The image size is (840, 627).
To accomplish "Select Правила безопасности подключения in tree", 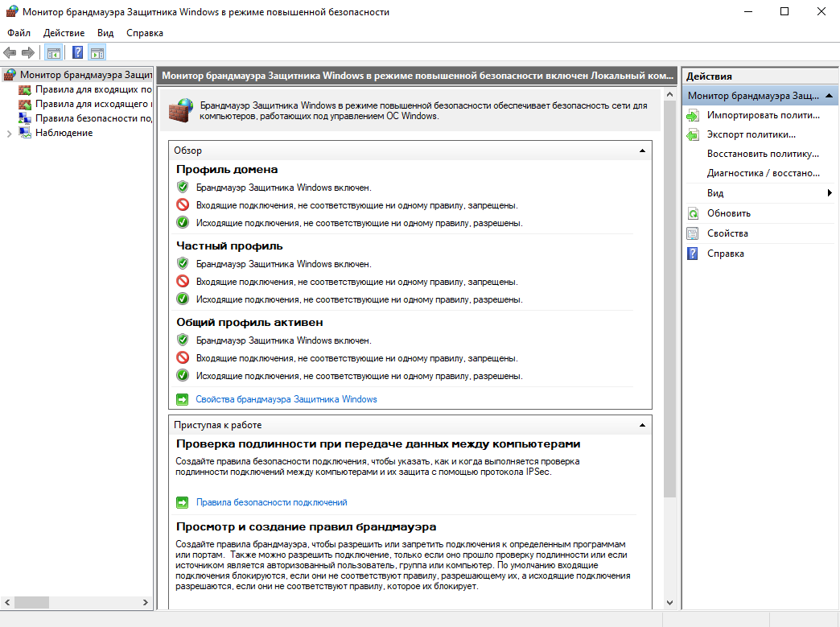I will click(x=93, y=118).
